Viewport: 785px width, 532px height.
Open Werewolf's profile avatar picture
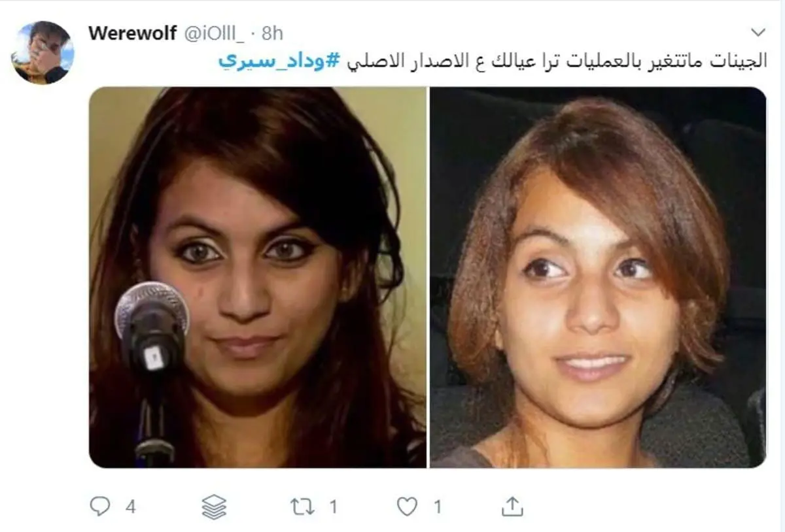point(43,52)
